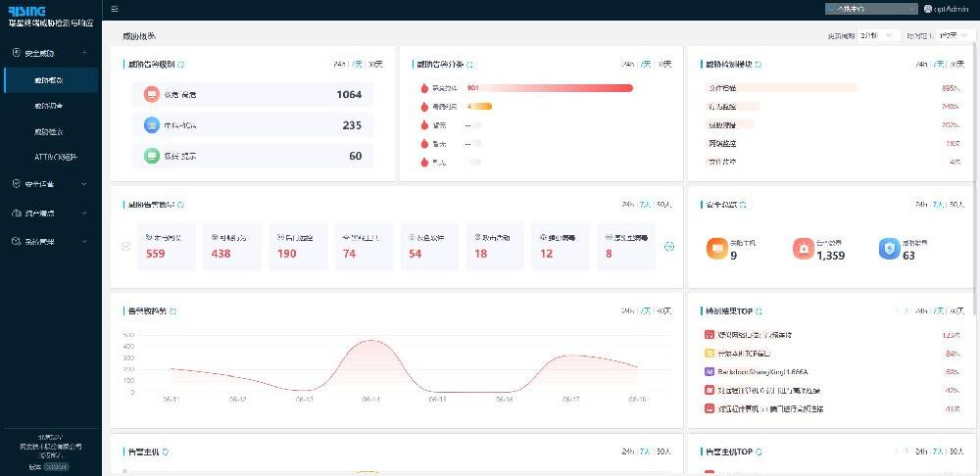This screenshot has height=476, width=980.
Task: Open the optAdmin user avatar menu
Action: coord(927,9)
